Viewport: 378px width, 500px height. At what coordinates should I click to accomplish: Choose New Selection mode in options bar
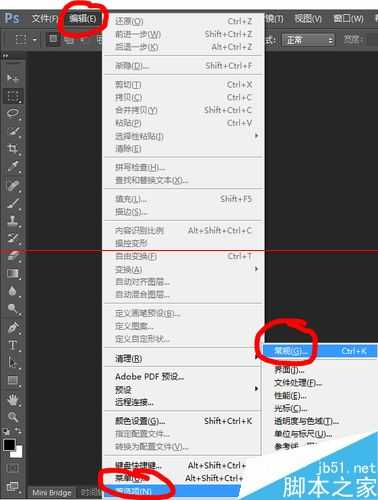pos(53,39)
